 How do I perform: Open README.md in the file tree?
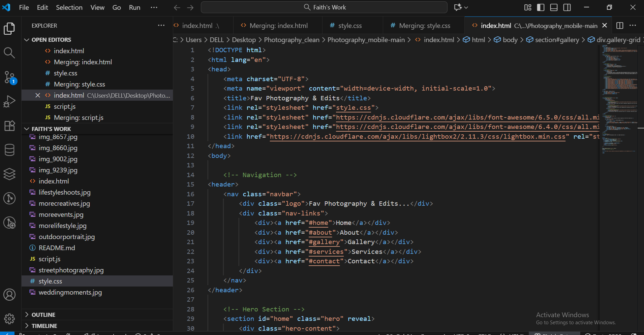pyautogui.click(x=57, y=248)
